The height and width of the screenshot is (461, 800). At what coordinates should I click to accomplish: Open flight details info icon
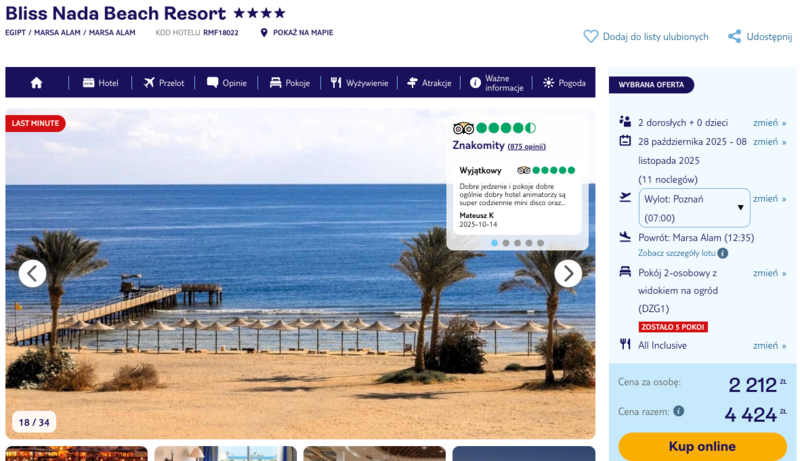coord(722,253)
